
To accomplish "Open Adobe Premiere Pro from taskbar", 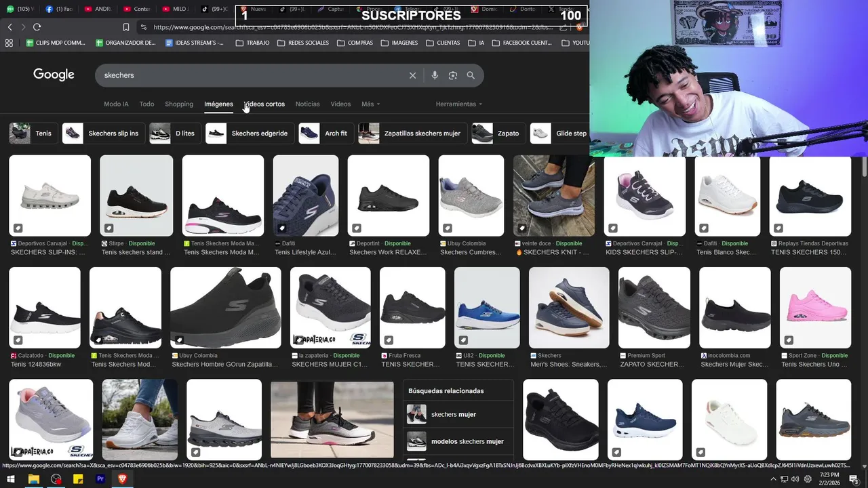I will point(100,479).
